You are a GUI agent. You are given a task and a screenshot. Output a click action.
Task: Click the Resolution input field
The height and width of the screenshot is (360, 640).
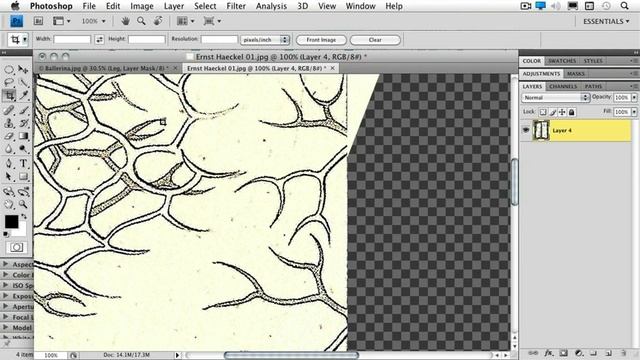point(219,40)
